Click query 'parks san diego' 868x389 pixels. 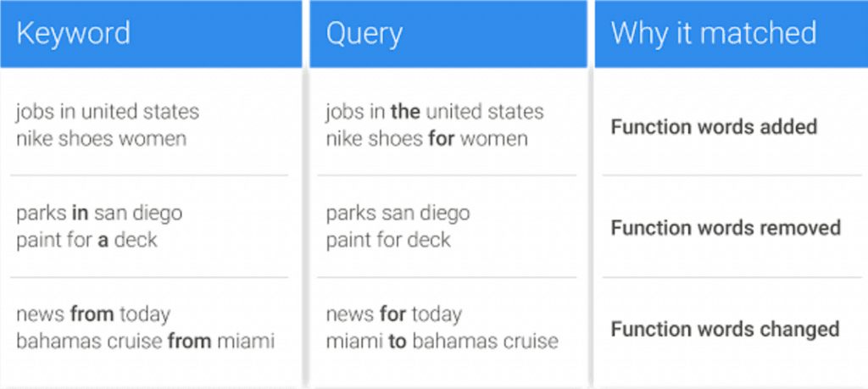[x=398, y=213]
